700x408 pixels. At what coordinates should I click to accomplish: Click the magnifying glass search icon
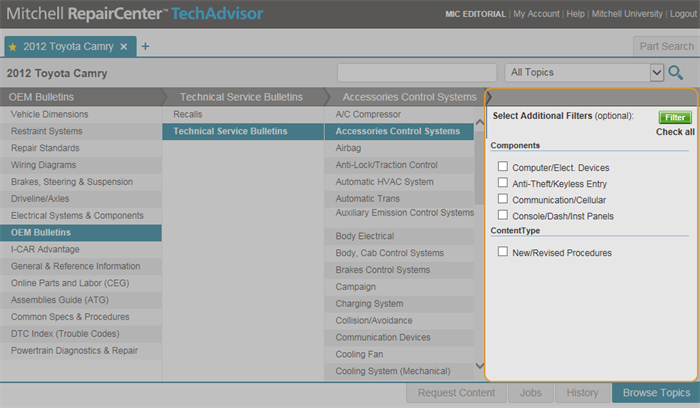tap(675, 72)
